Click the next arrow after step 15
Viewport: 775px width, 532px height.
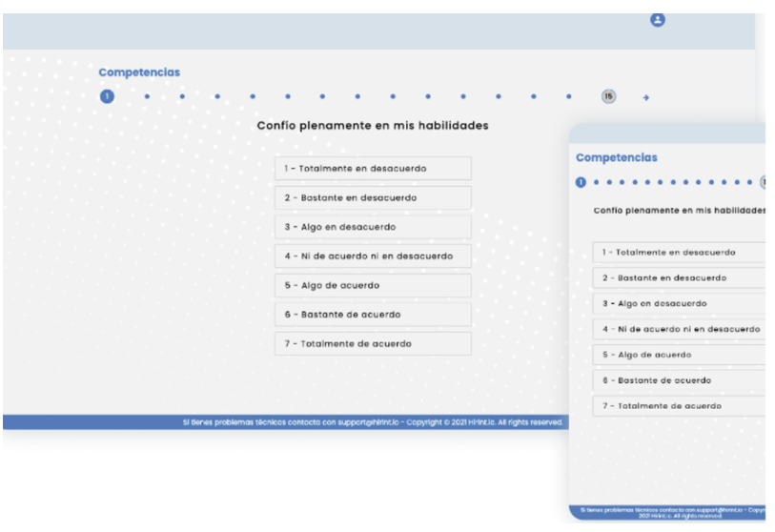[x=645, y=97]
